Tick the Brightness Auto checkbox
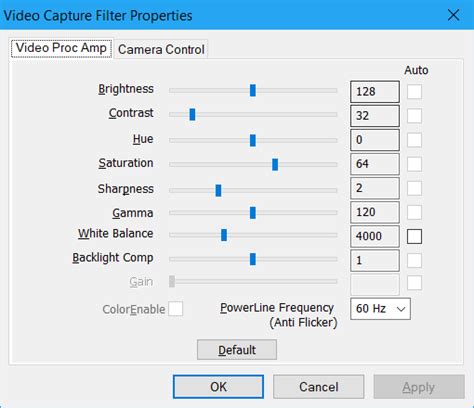Screen dimensions: 474x408 click(414, 91)
